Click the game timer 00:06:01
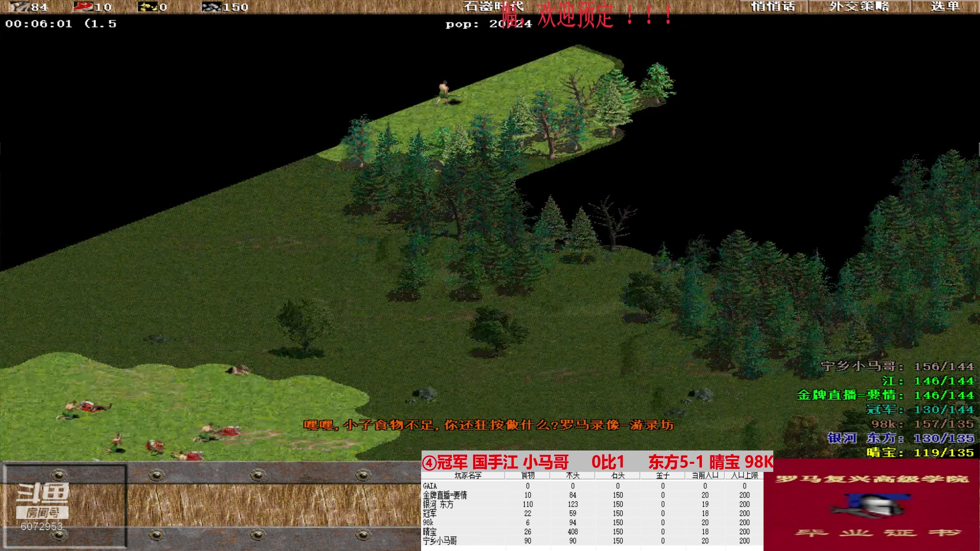The image size is (980, 551). [39, 24]
